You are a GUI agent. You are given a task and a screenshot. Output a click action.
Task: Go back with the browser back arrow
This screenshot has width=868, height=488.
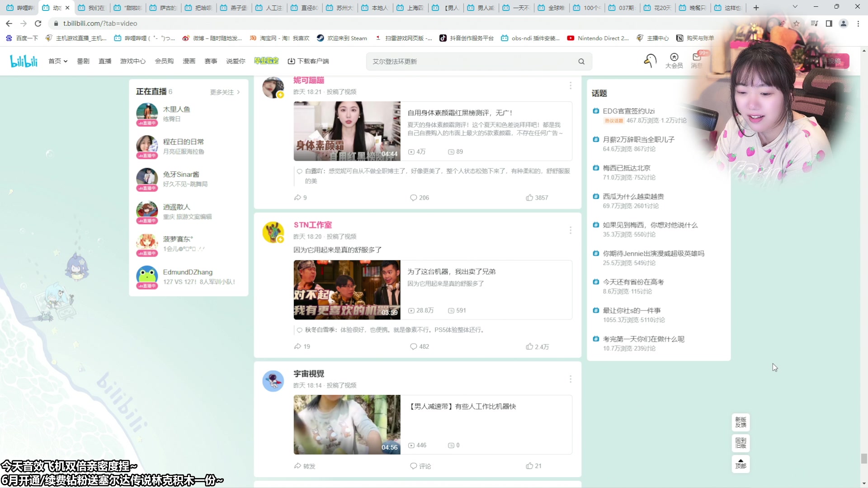pyautogui.click(x=9, y=23)
